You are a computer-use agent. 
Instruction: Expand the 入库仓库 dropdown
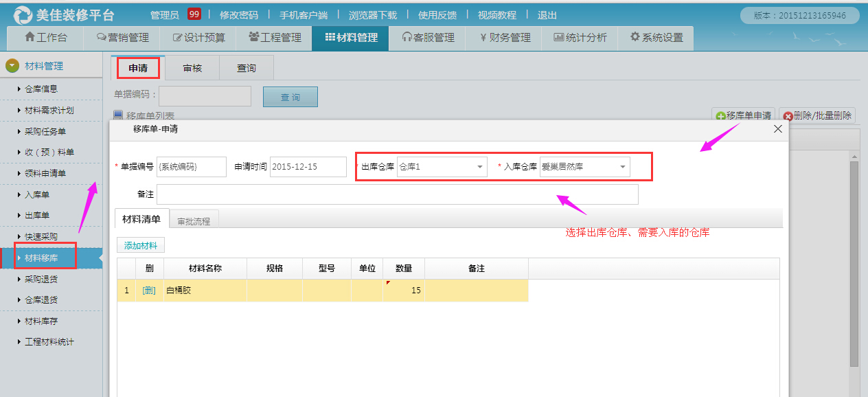(622, 167)
